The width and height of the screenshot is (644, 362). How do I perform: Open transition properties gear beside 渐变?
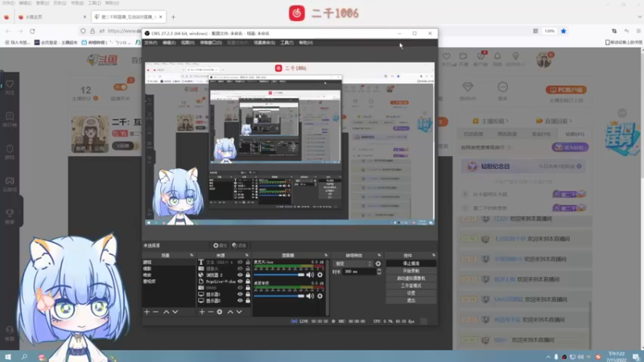pos(378,264)
